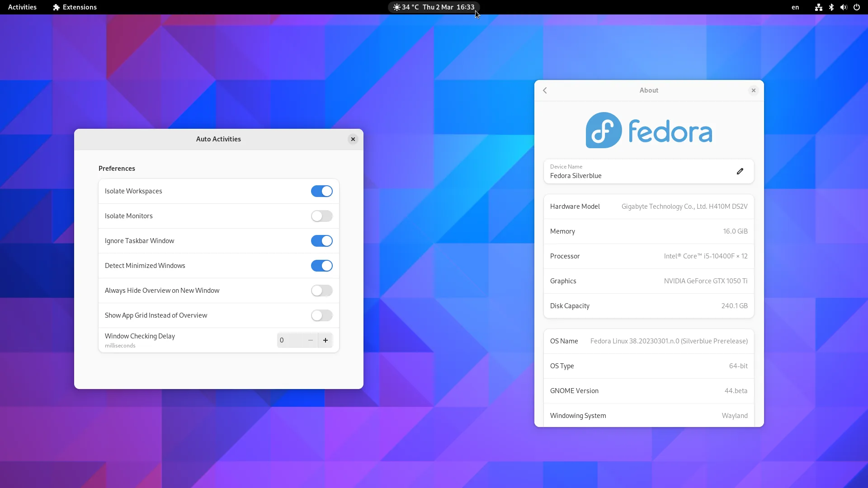868x488 pixels.
Task: Disable the Isolate Workspaces switch
Action: point(321,191)
